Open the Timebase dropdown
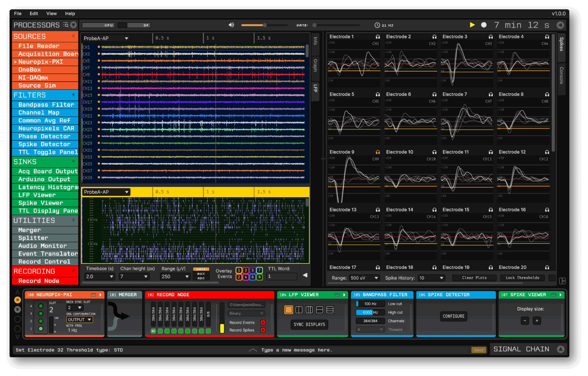Screen dimensions: 588x376 (x=99, y=276)
